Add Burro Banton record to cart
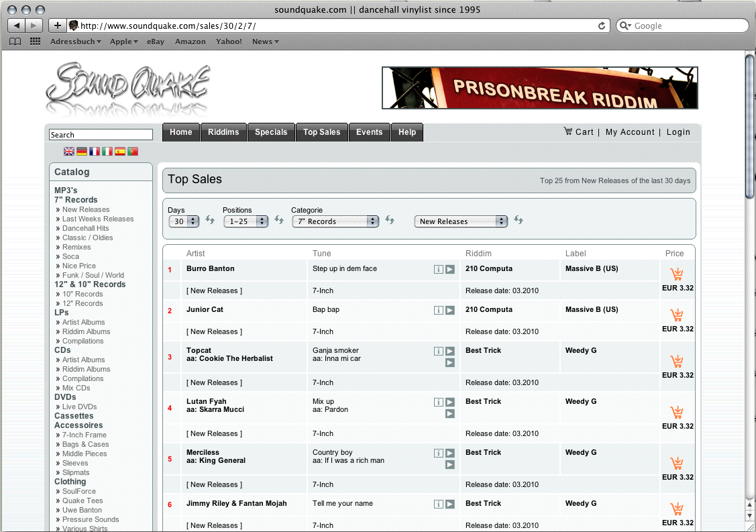 [x=677, y=274]
